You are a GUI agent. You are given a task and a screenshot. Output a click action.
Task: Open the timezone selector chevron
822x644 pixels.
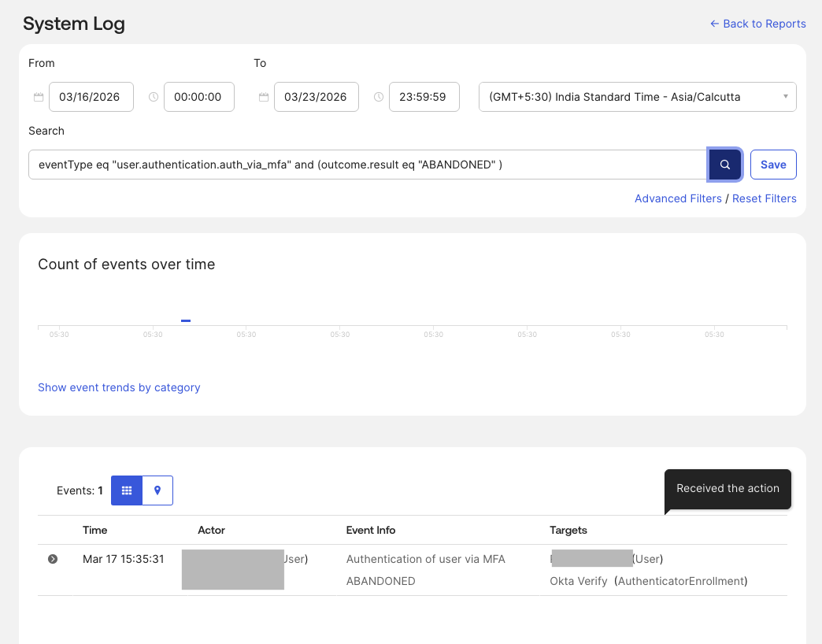pyautogui.click(x=785, y=96)
